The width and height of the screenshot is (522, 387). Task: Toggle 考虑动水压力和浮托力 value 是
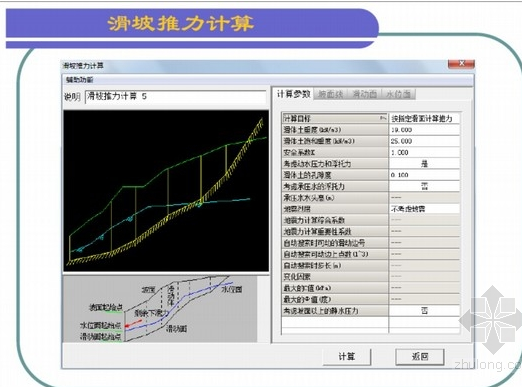click(424, 164)
